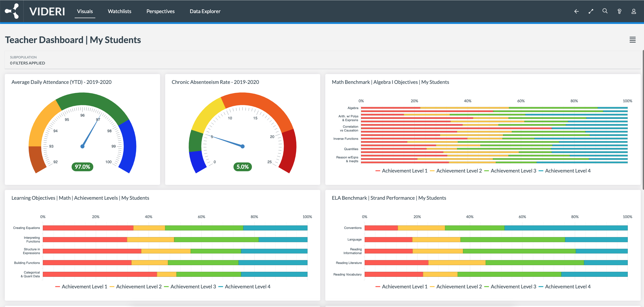Screen dimensions: 644x307
Task: Open the Chronic Absenteeism Rate chart details
Action: pyautogui.click(x=215, y=82)
